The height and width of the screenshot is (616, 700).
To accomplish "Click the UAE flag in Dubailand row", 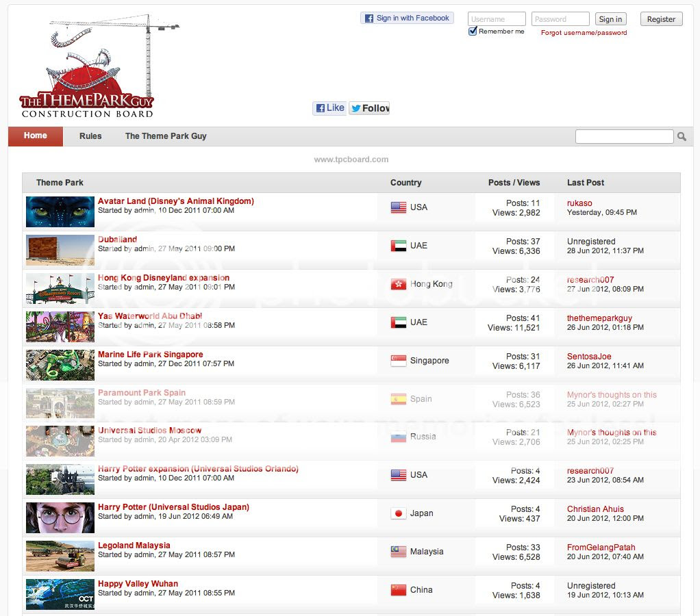I will tap(398, 246).
